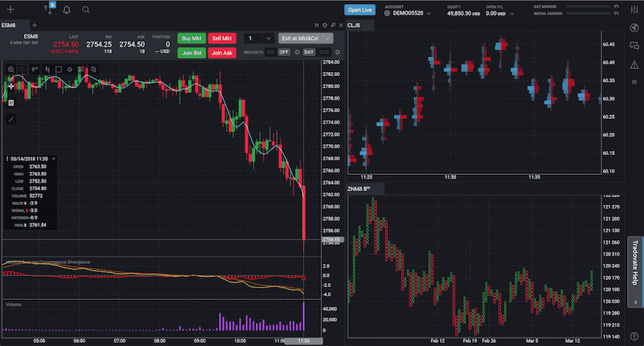Select the ESM8 tab

[x=10, y=25]
